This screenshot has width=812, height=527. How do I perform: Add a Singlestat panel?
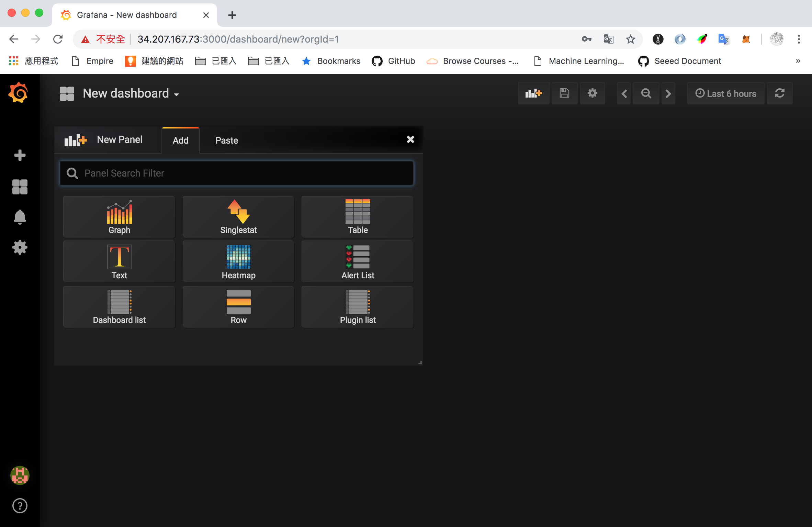tap(238, 217)
